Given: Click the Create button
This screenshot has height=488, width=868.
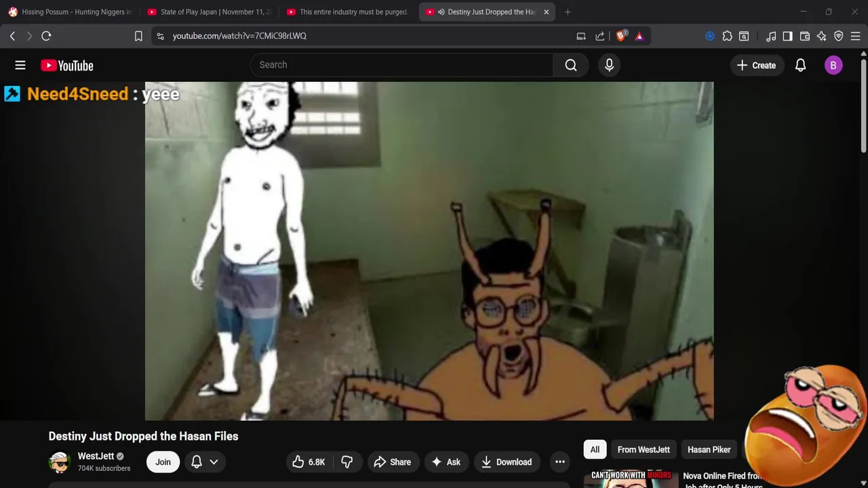Looking at the screenshot, I should (756, 65).
